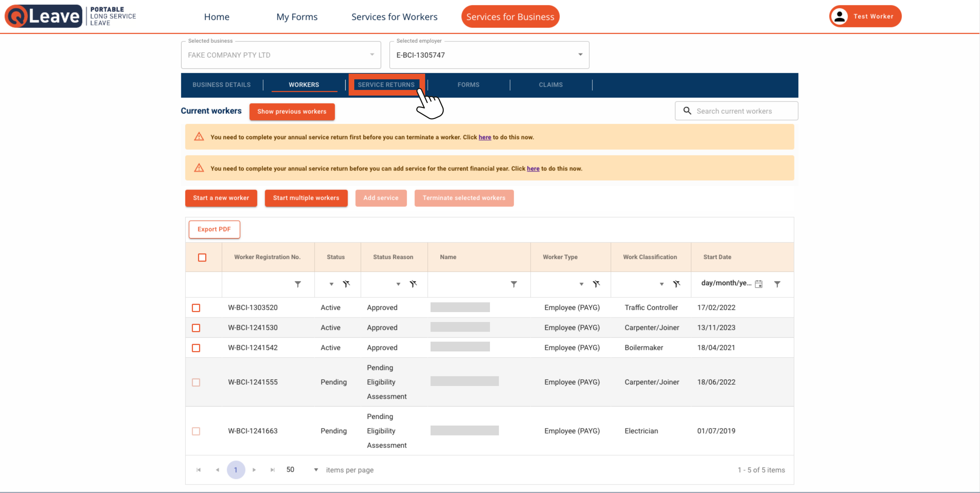The image size is (980, 493).
Task: Click 'here' link in add service warning
Action: pyautogui.click(x=533, y=168)
